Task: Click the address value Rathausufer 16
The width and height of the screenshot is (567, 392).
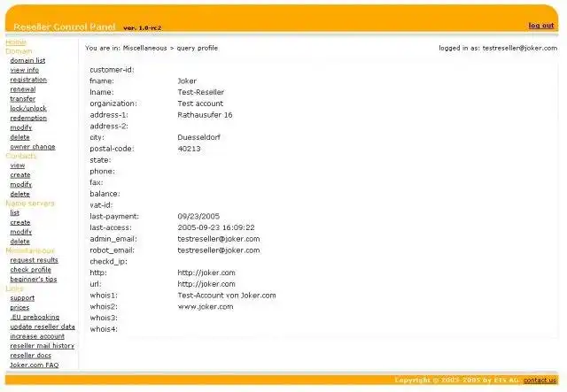Action: [205, 115]
